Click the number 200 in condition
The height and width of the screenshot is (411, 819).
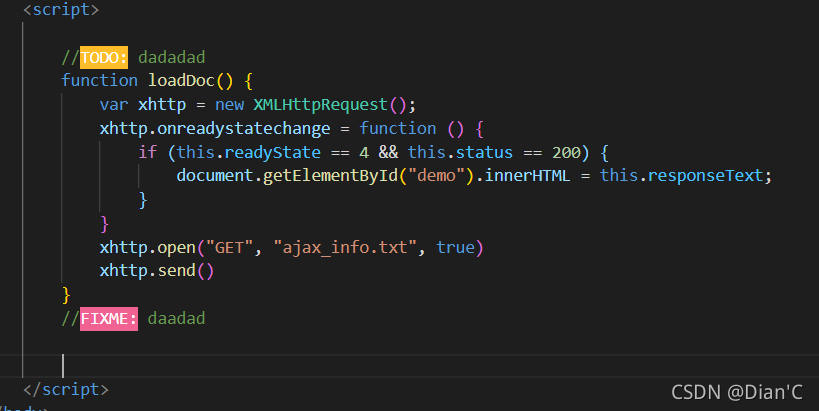point(566,152)
